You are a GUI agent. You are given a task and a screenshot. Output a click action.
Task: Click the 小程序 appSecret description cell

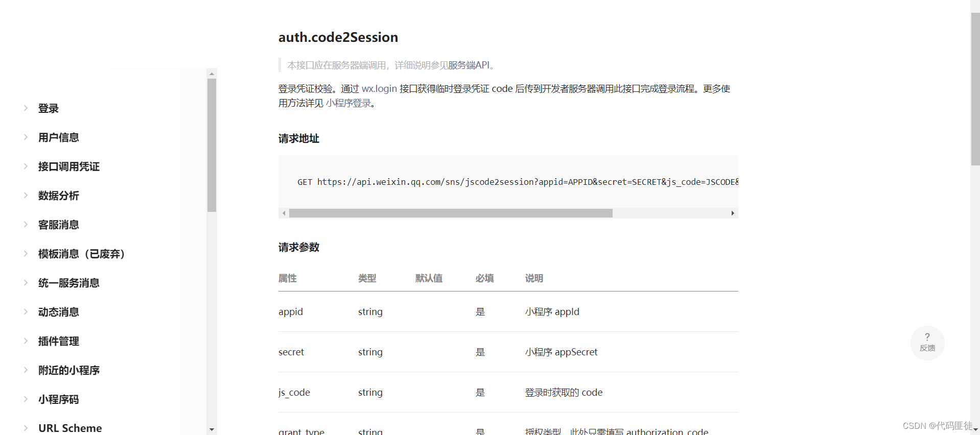(562, 352)
